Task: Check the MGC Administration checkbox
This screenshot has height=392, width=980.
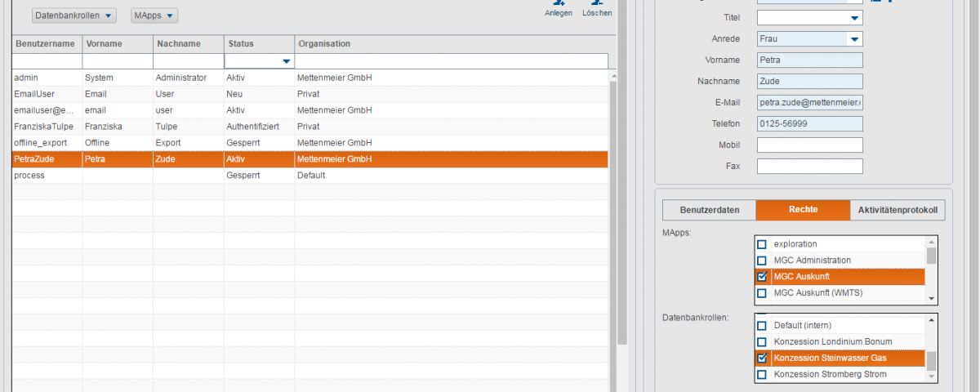Action: (x=762, y=261)
